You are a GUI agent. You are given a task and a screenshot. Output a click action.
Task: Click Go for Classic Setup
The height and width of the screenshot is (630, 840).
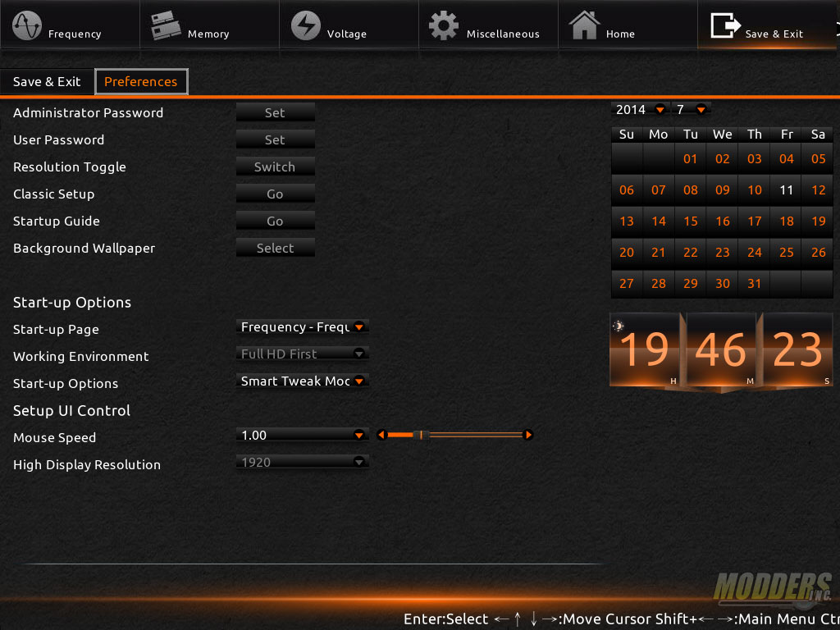(275, 194)
